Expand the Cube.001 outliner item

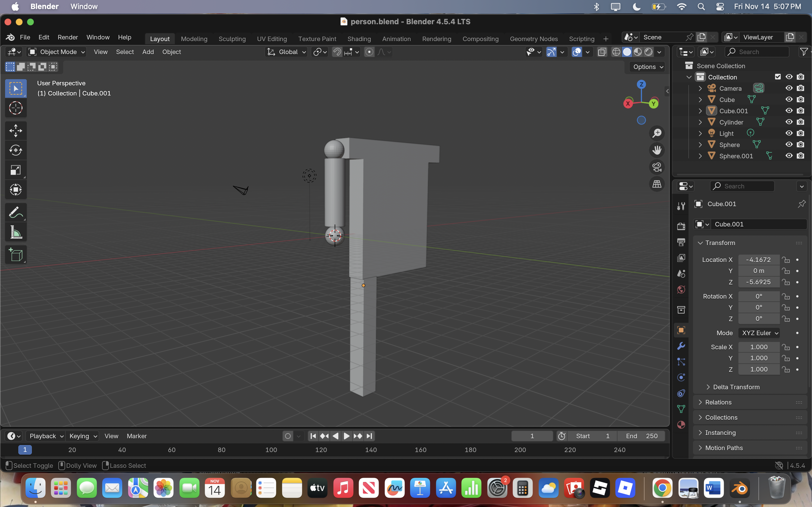pos(700,111)
